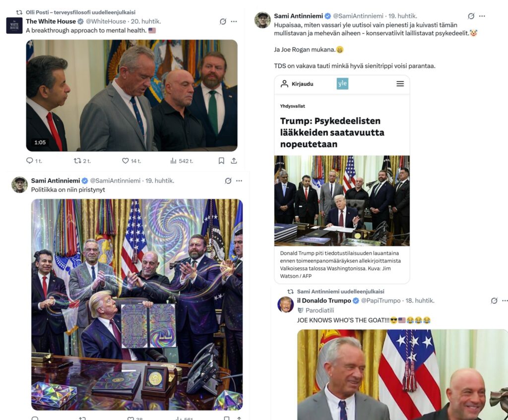The image size is (508, 420).
Task: Open il Donaldo Trumpo profile name
Action: pos(324,300)
